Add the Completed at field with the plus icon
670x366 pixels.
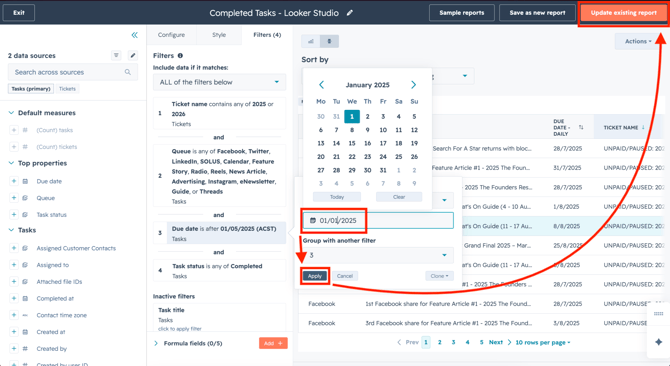14,298
